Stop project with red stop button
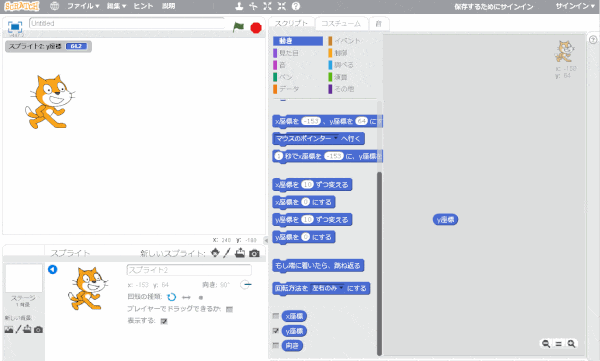 [x=256, y=28]
